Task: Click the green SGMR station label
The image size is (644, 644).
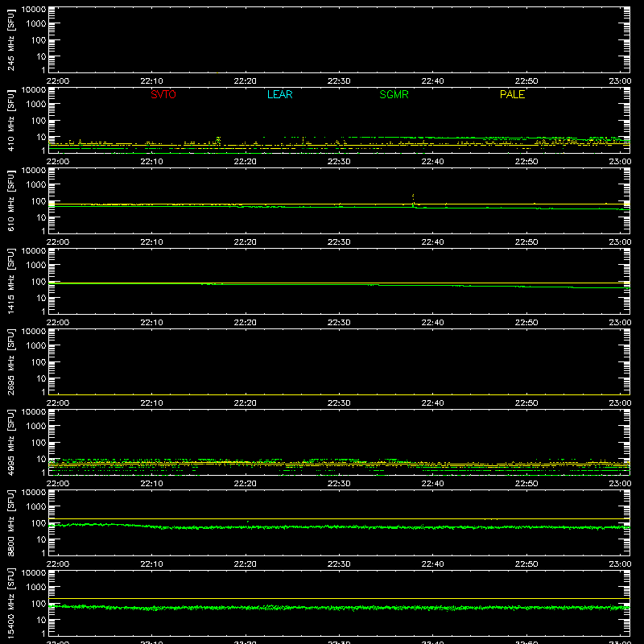Action: point(394,94)
